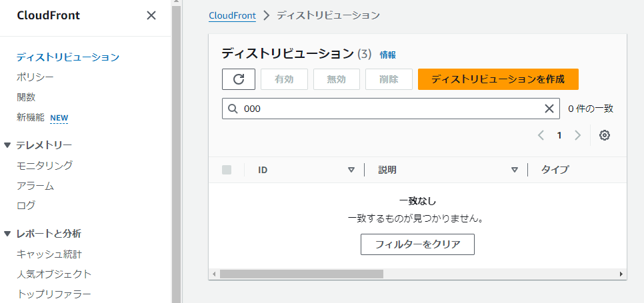Viewport: 644px width, 303px height.
Task: Click the search field containing 000
Action: (391, 109)
